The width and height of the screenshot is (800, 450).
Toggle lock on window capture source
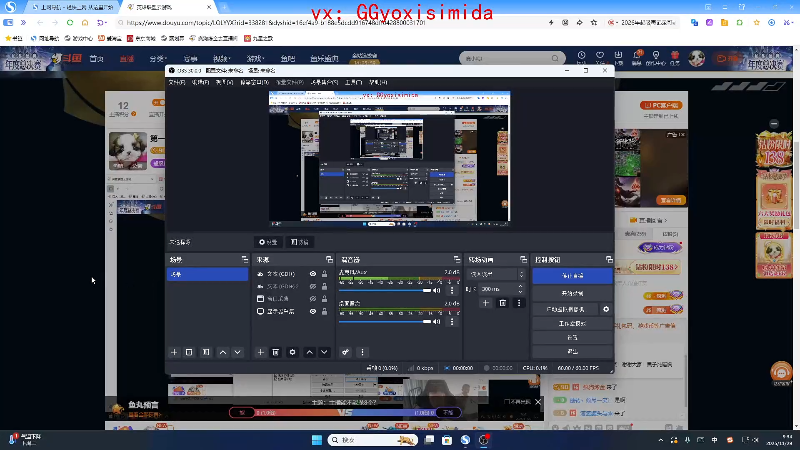324,298
